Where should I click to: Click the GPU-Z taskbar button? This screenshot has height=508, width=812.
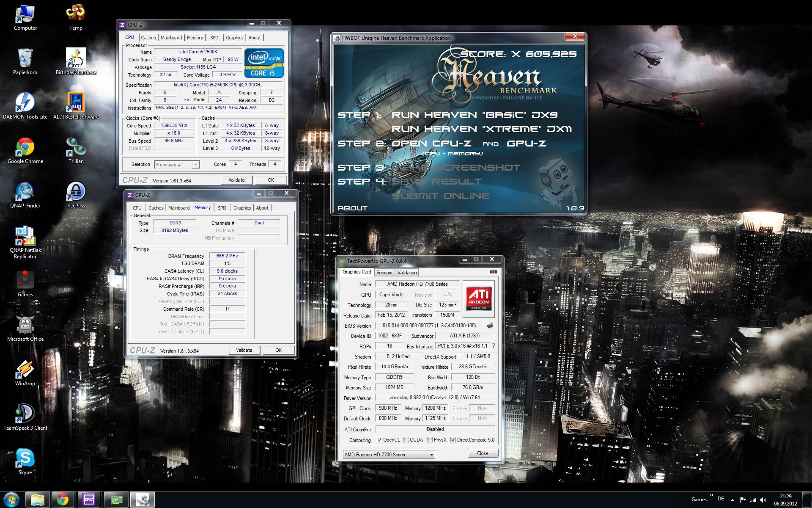coord(116,500)
